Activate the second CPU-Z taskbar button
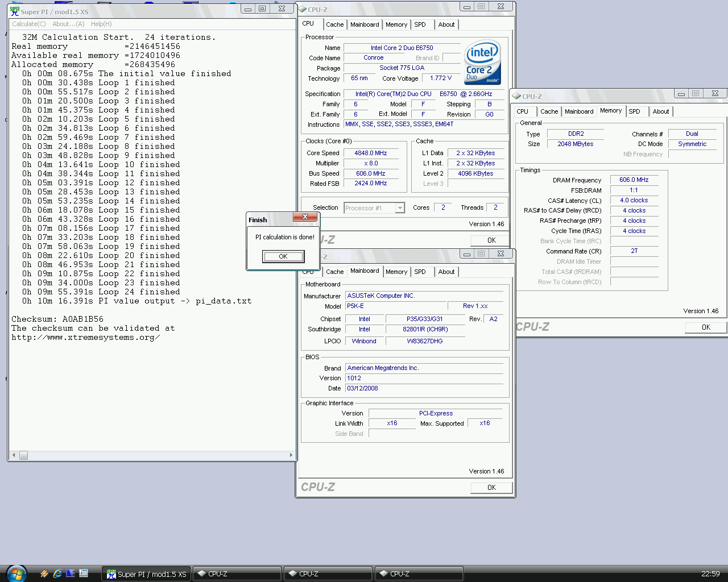The height and width of the screenshot is (582, 728). point(328,574)
